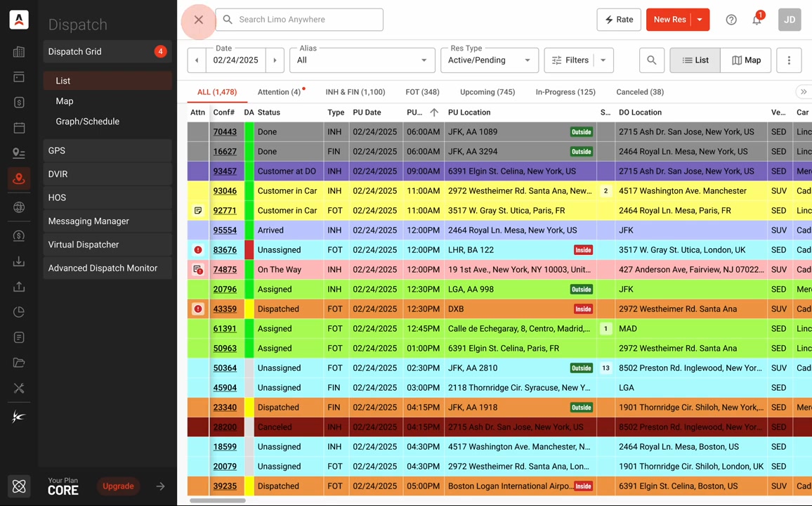Viewport: 812px width, 506px height.
Task: Click the Limo Anywhere logo icon
Action: 19,20
